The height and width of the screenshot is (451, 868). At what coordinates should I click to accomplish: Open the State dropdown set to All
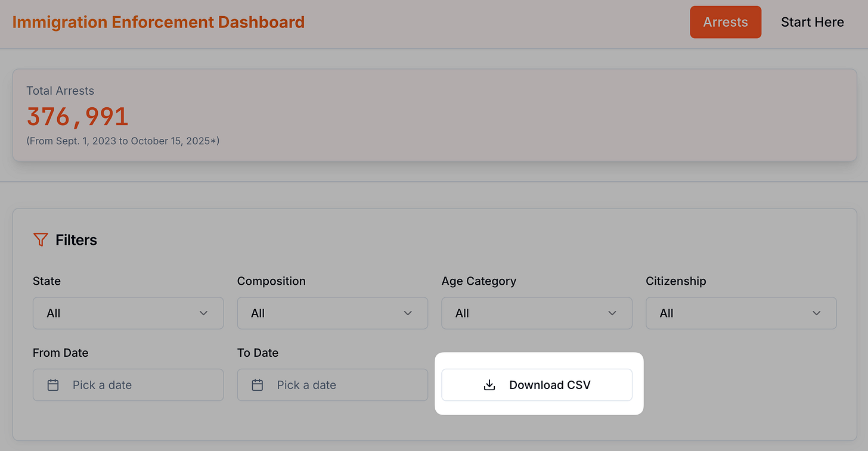(x=128, y=313)
